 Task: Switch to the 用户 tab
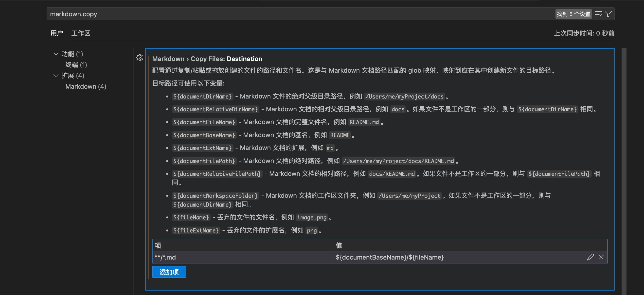57,33
